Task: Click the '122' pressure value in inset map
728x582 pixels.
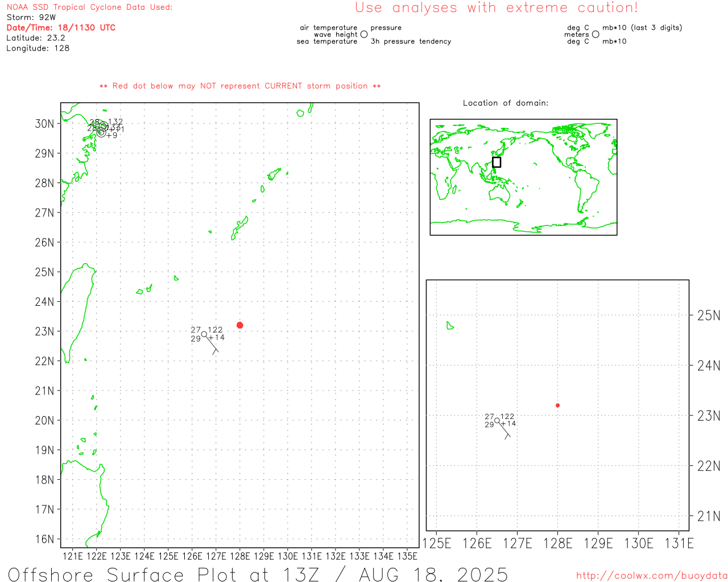Action: 507,417
